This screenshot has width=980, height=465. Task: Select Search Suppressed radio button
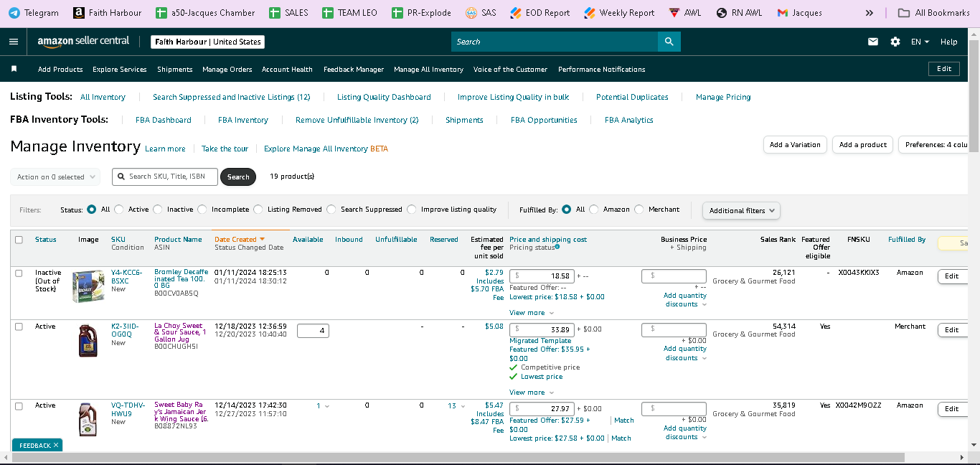[331, 210]
